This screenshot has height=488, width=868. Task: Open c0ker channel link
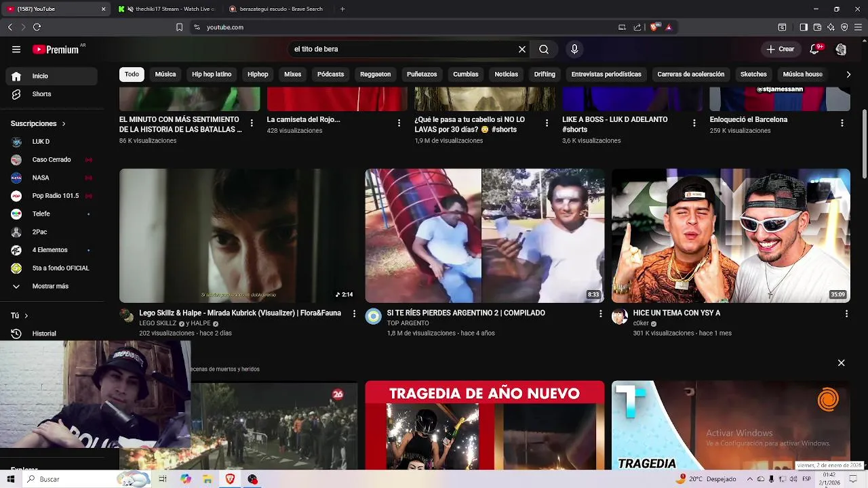coord(641,323)
